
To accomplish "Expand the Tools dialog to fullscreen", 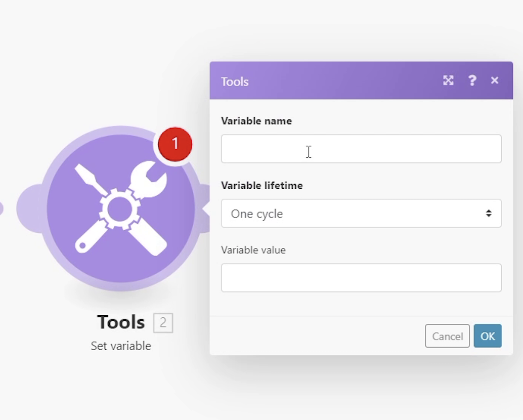I will (x=448, y=80).
